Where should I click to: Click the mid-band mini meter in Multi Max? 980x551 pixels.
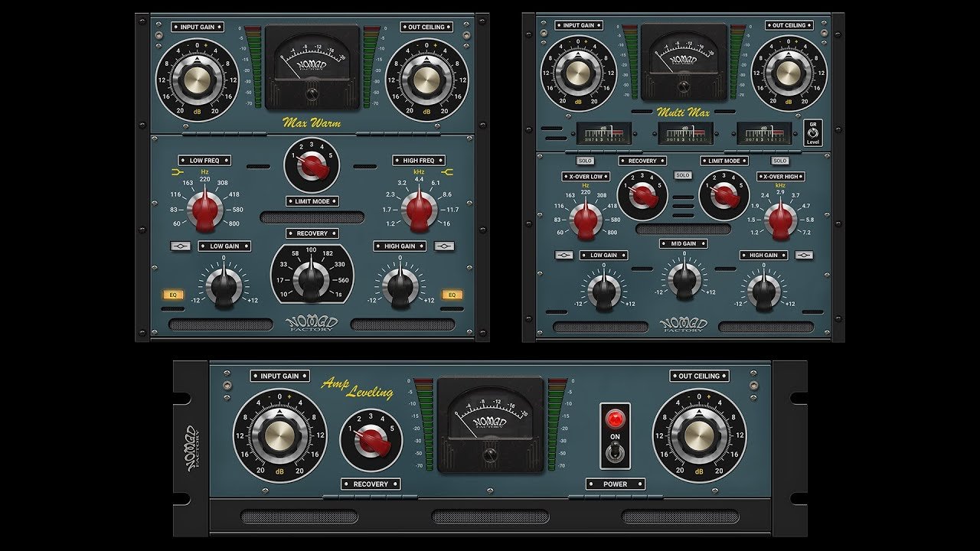685,133
